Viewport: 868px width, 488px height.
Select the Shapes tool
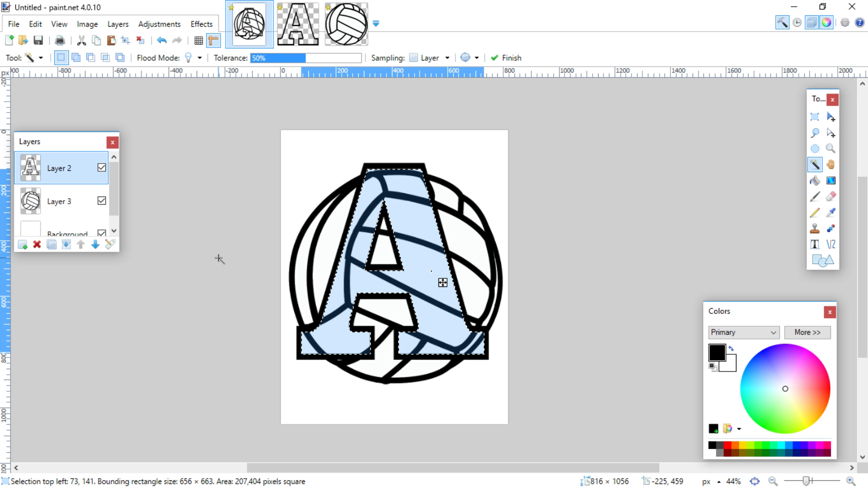click(x=823, y=261)
